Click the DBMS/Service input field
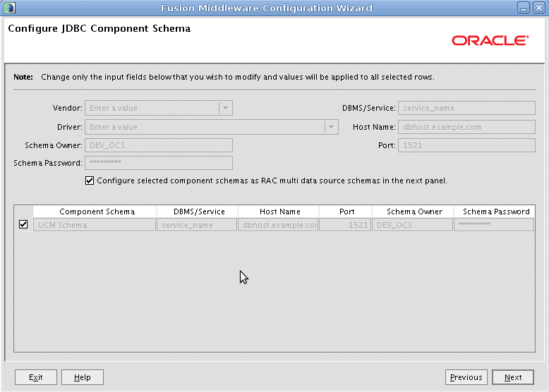This screenshot has height=392, width=549. tap(466, 108)
